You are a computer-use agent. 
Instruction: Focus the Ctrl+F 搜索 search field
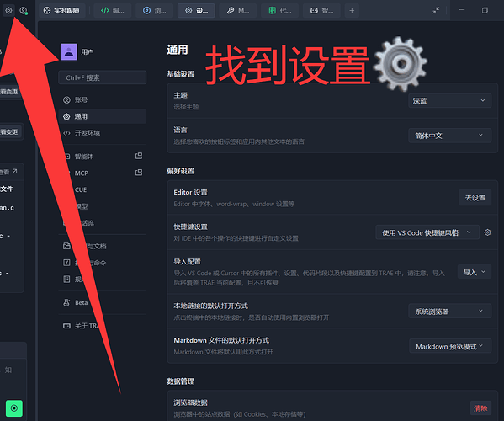(102, 77)
